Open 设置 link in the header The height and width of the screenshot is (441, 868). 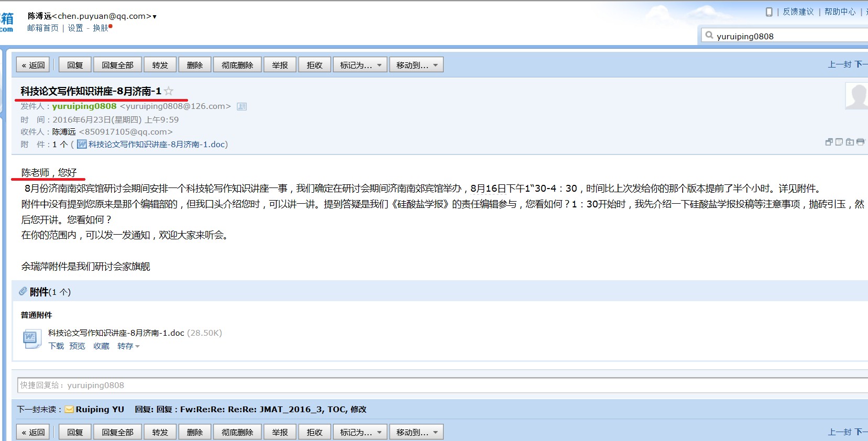point(75,28)
